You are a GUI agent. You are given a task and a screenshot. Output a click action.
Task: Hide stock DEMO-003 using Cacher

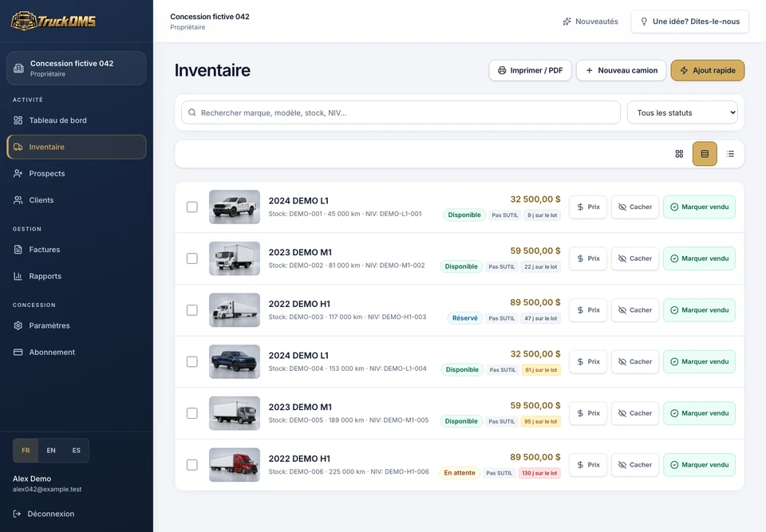coord(635,310)
